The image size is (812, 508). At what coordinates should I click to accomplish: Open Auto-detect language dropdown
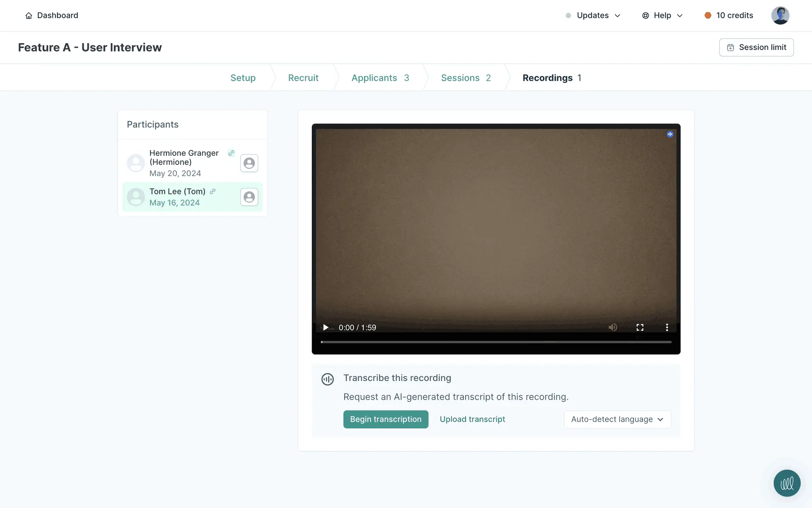click(617, 419)
